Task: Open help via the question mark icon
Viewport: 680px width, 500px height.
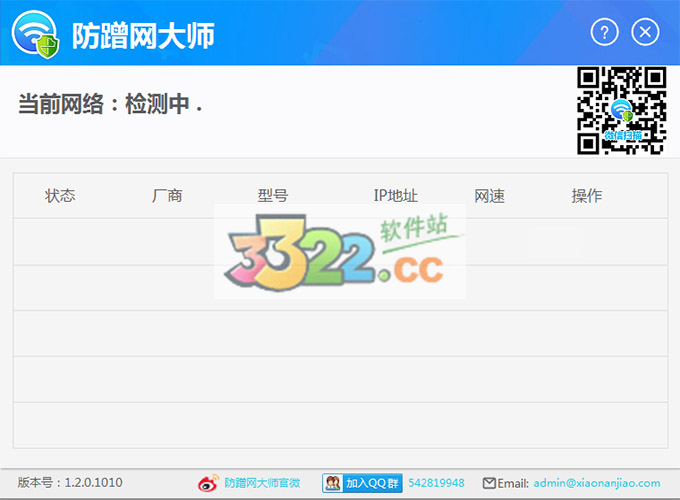Action: pos(604,32)
